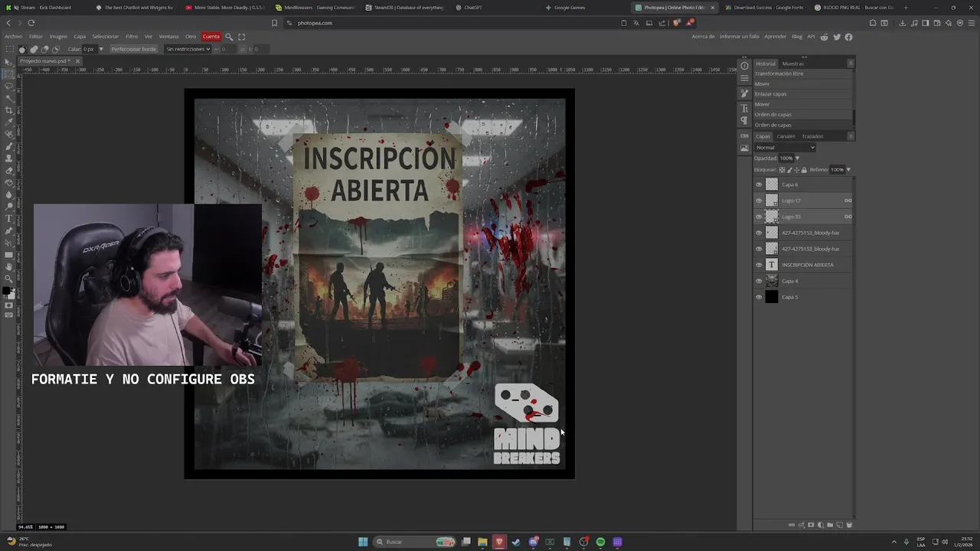Click the Opacidad 100% field

tap(786, 158)
